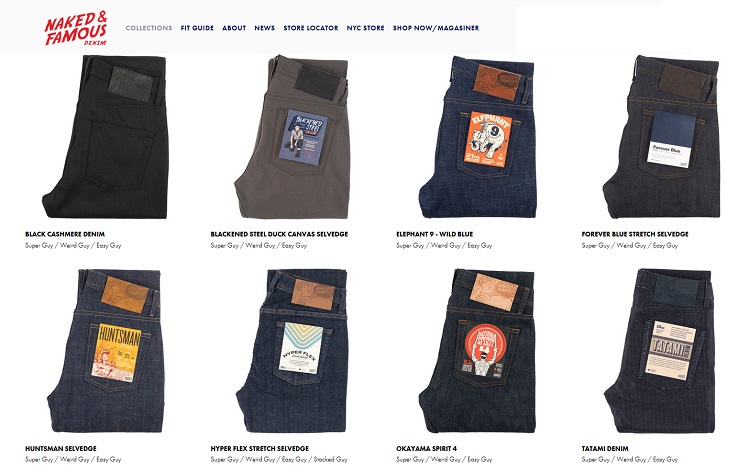The width and height of the screenshot is (750, 475).
Task: Visit the NYC Store page
Action: click(x=365, y=28)
